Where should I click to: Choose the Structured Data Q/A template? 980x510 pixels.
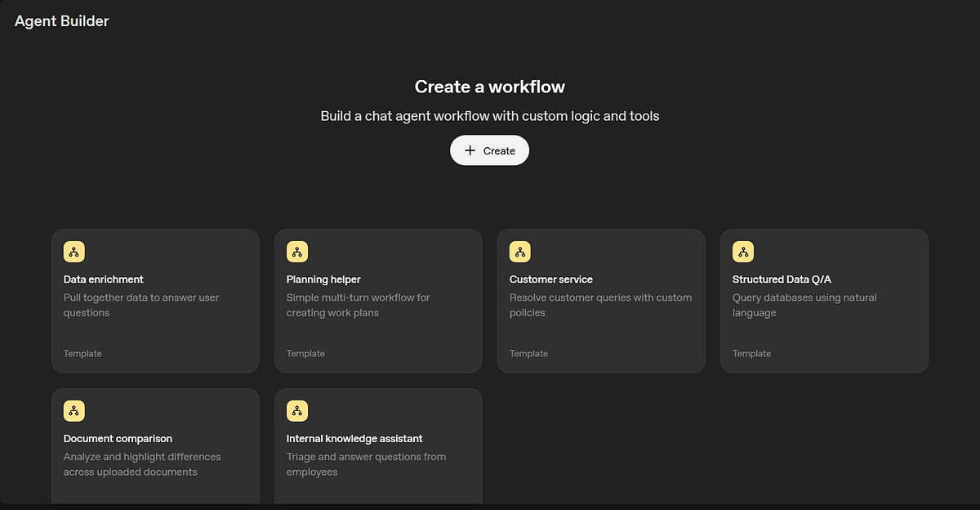[824, 301]
